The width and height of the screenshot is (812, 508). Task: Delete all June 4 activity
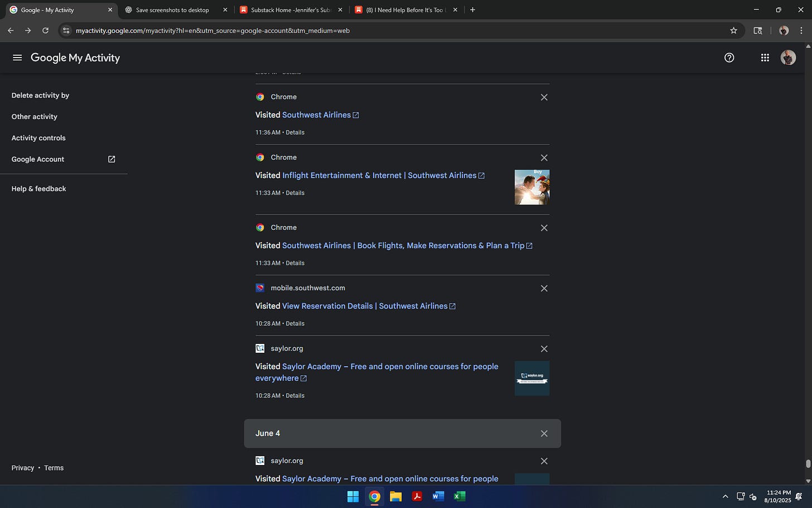(x=544, y=434)
